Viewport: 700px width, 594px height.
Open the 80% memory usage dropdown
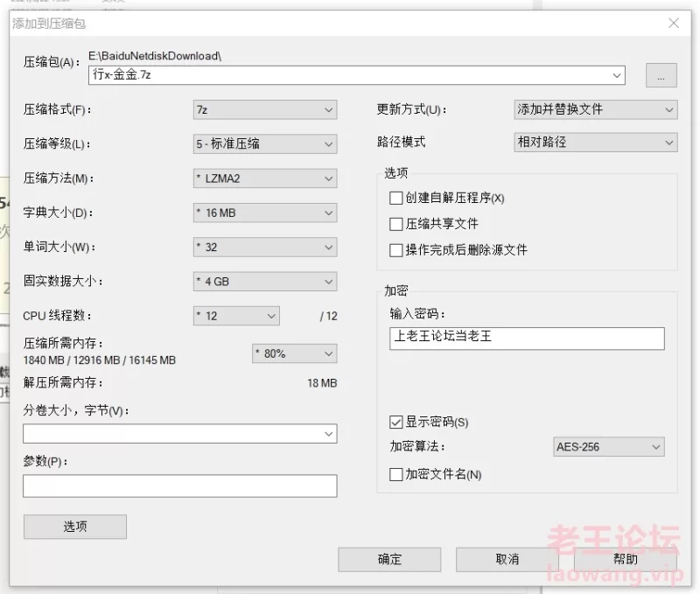coord(295,353)
